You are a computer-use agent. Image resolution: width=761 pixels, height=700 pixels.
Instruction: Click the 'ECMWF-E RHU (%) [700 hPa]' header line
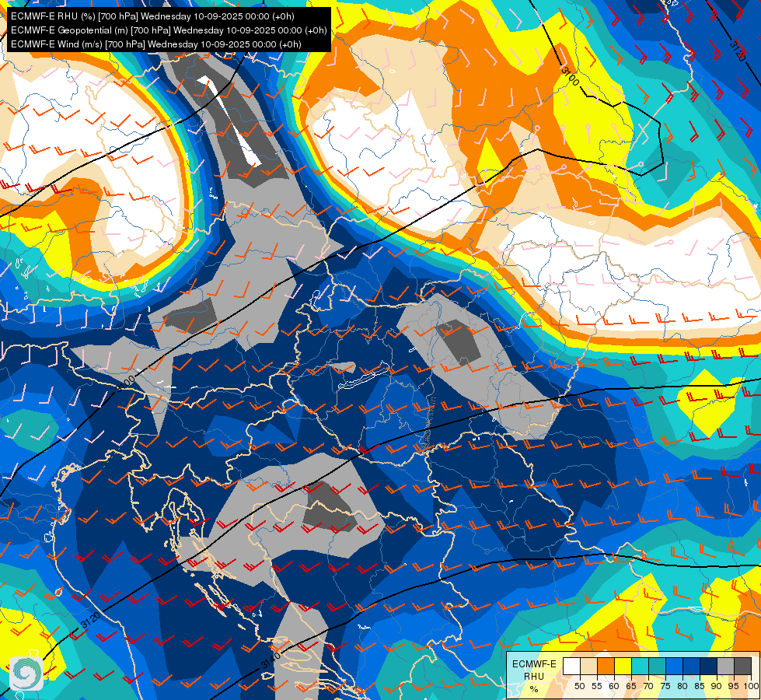pos(152,16)
